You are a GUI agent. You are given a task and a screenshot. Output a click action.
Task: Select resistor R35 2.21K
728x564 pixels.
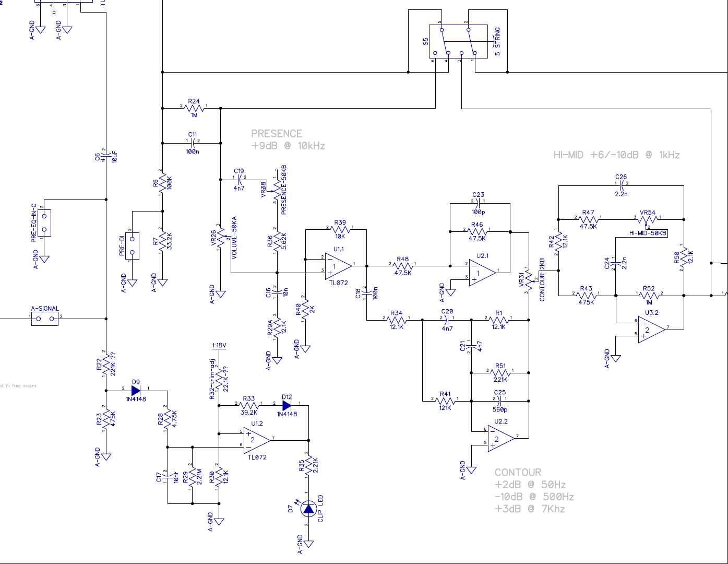[308, 464]
